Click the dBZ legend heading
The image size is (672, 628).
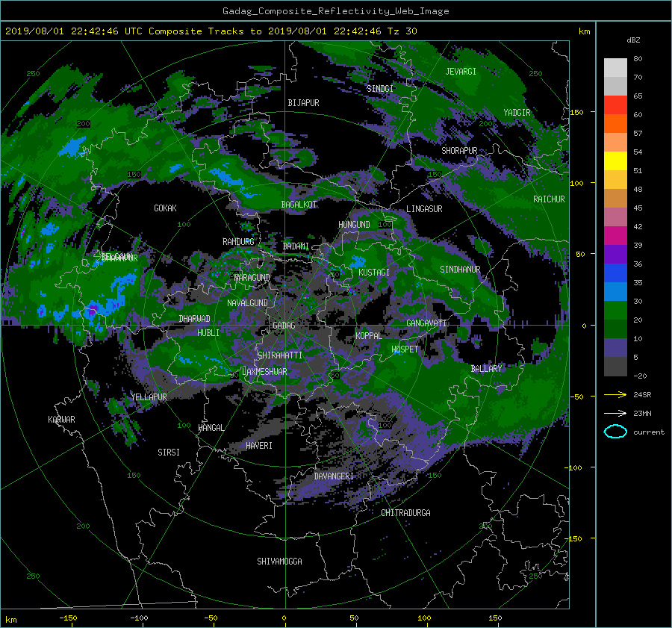click(633, 40)
